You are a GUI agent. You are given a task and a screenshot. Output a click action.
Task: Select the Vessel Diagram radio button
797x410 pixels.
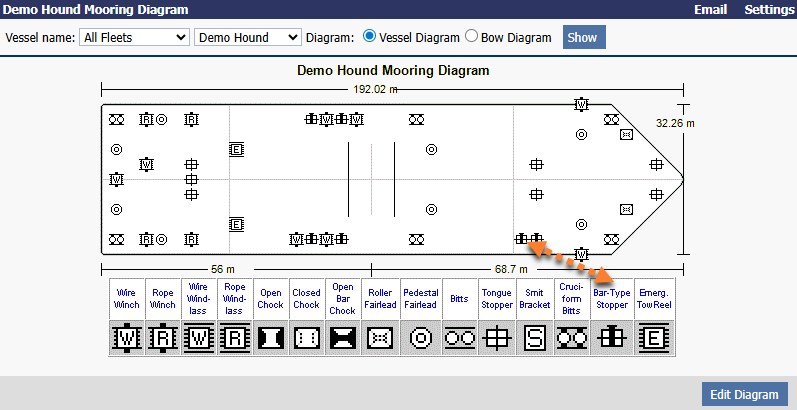pyautogui.click(x=370, y=37)
